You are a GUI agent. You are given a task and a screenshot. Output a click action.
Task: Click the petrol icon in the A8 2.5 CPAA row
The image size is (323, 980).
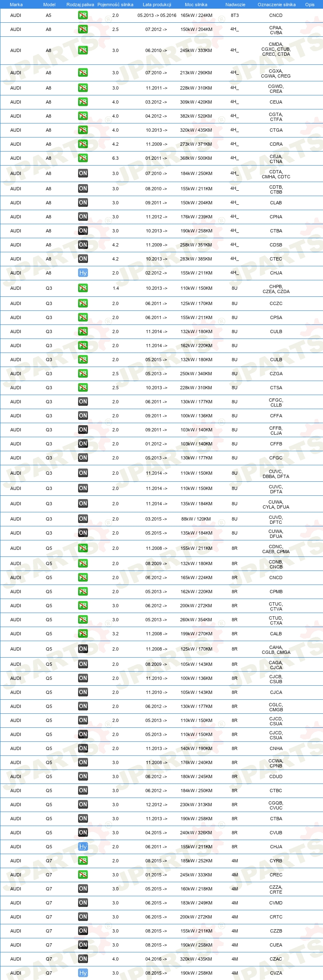click(83, 29)
